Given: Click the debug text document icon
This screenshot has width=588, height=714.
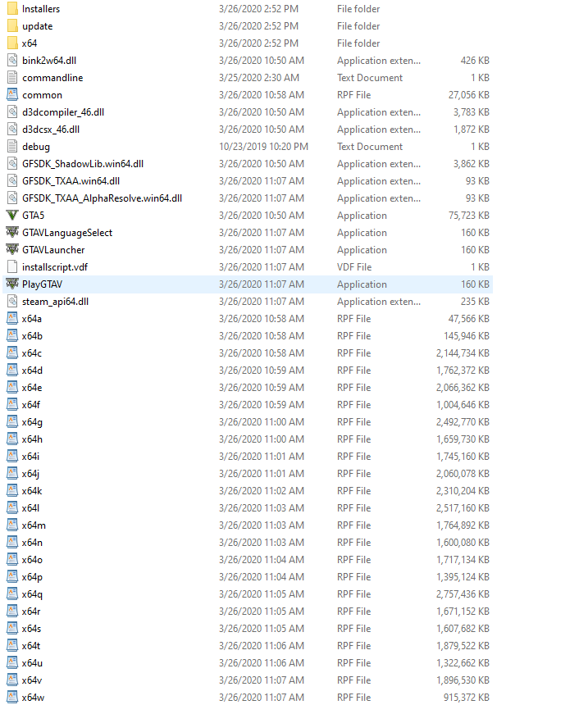Looking at the screenshot, I should tap(13, 147).
